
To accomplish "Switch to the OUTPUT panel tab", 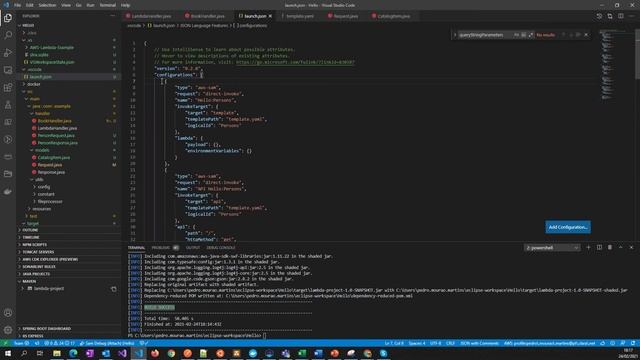I will [x=193, y=248].
